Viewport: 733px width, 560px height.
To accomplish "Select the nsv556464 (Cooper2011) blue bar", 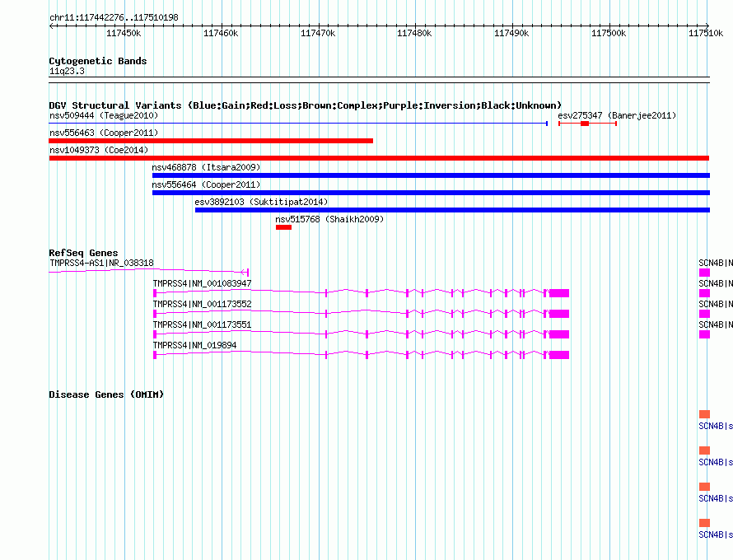I will (x=431, y=193).
